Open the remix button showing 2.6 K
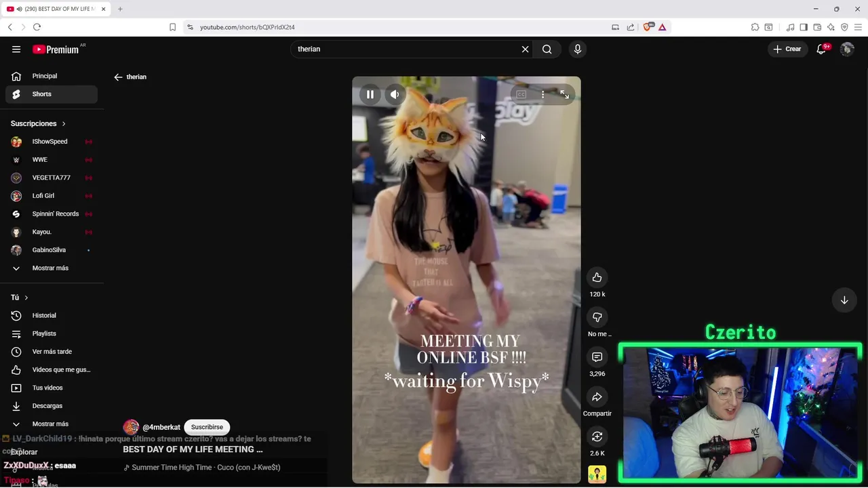 tap(597, 436)
